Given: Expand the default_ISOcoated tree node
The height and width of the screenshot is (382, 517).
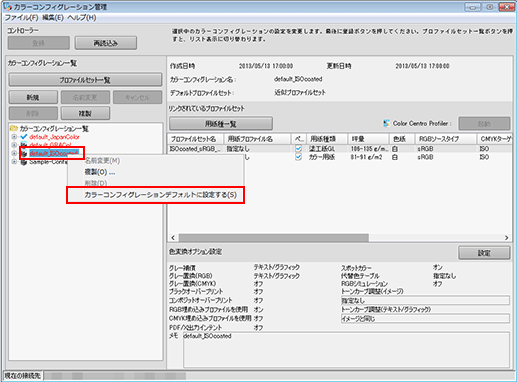Looking at the screenshot, I should pyautogui.click(x=14, y=153).
